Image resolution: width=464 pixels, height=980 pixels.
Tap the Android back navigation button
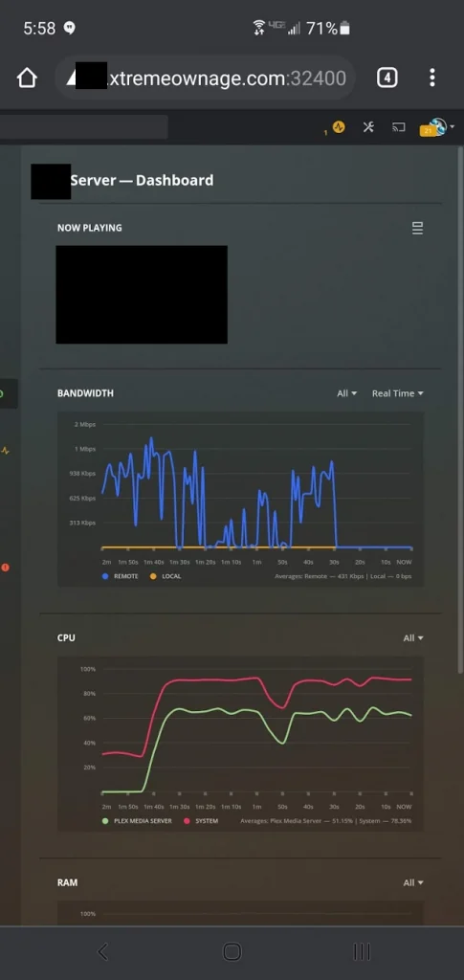pyautogui.click(x=103, y=951)
